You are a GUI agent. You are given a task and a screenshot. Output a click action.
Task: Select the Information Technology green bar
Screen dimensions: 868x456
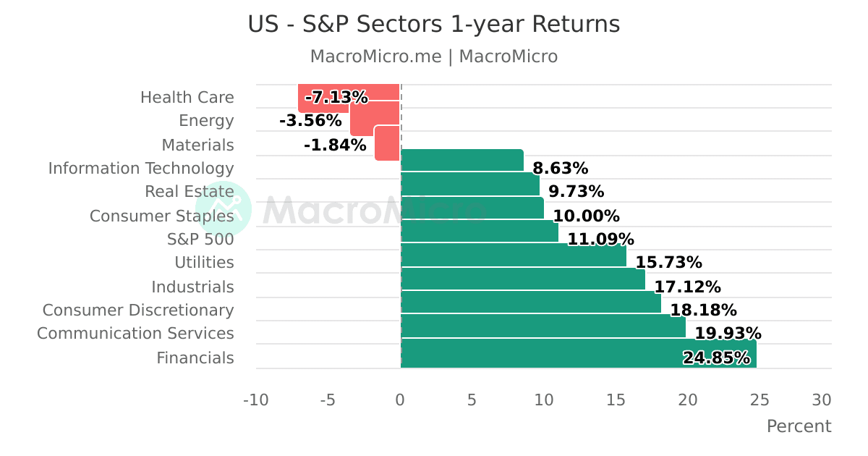pyautogui.click(x=461, y=160)
